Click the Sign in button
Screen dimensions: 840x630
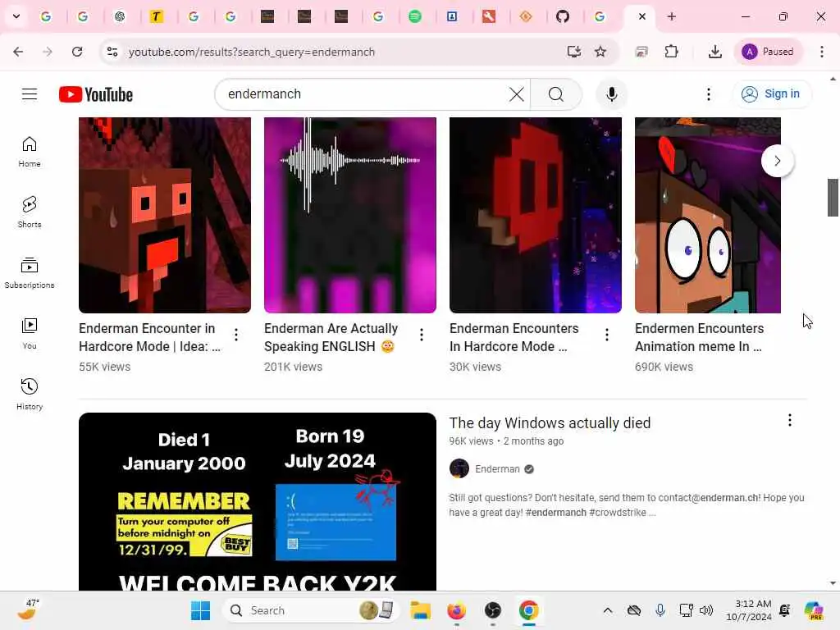(x=772, y=94)
